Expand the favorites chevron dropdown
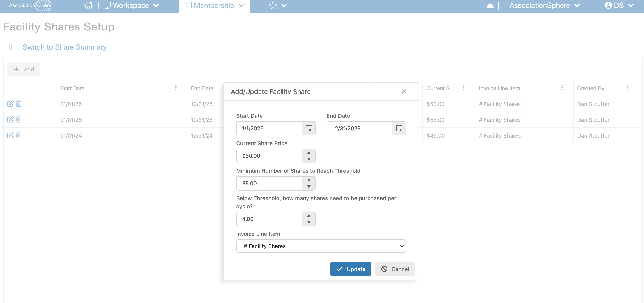Viewport: 644px width, 303px height. click(x=284, y=5)
